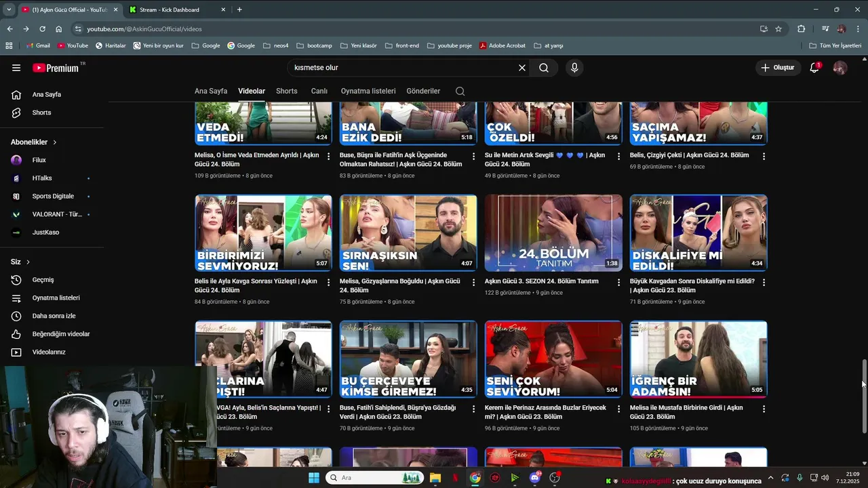Reload the page
Viewport: 868px width, 488px height.
(42, 29)
